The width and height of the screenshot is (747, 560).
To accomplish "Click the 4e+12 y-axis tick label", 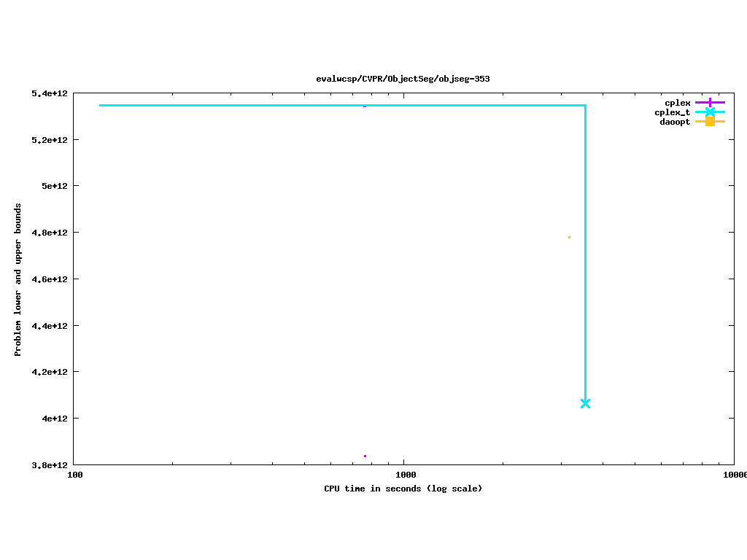I will [x=53, y=419].
